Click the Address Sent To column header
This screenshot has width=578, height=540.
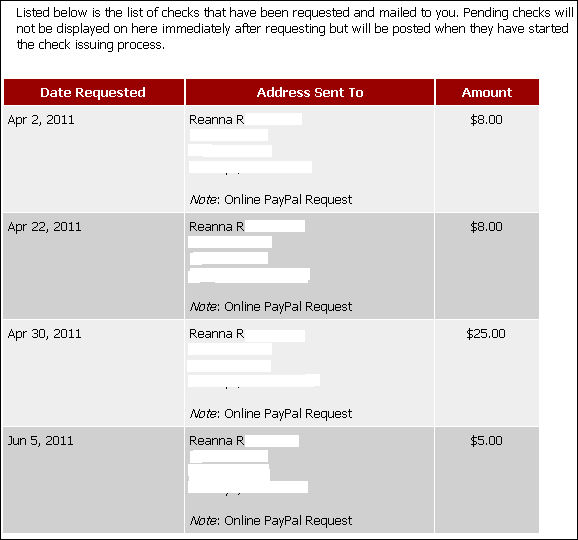click(x=310, y=92)
